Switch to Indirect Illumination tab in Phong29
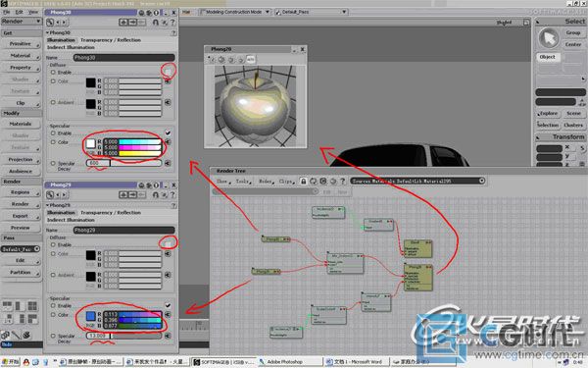Image resolution: width=588 pixels, height=368 pixels. 71,220
